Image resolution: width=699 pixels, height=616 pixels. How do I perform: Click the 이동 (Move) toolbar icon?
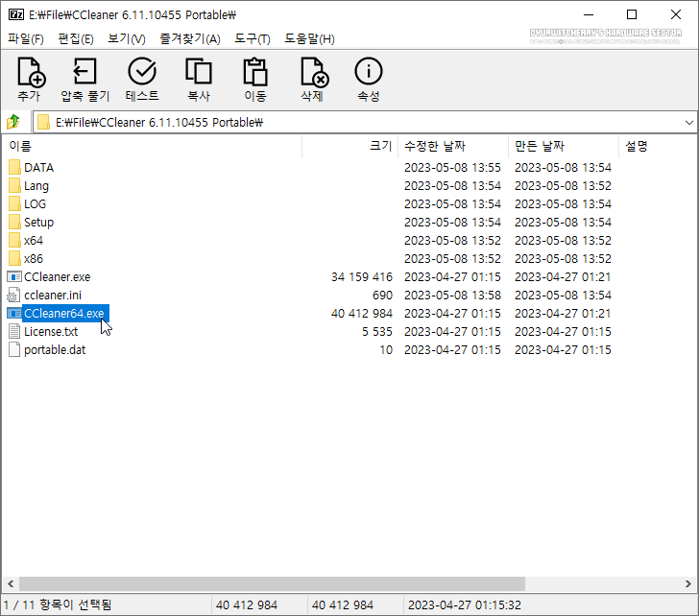tap(255, 71)
